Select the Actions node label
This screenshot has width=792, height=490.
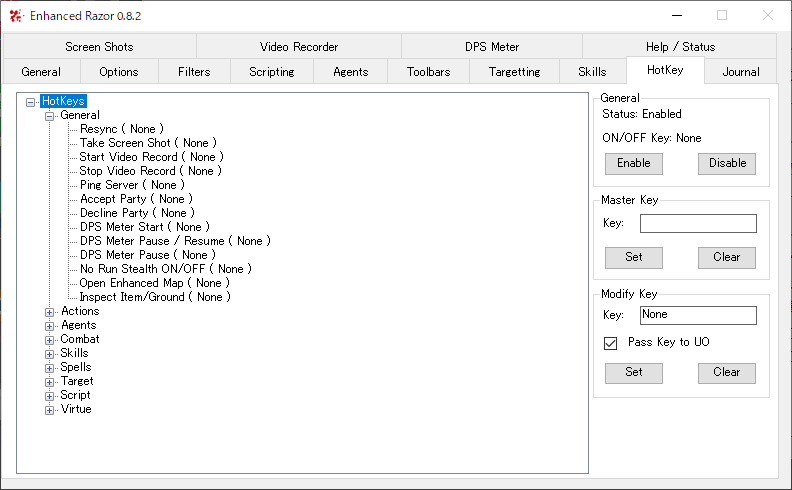tap(80, 311)
